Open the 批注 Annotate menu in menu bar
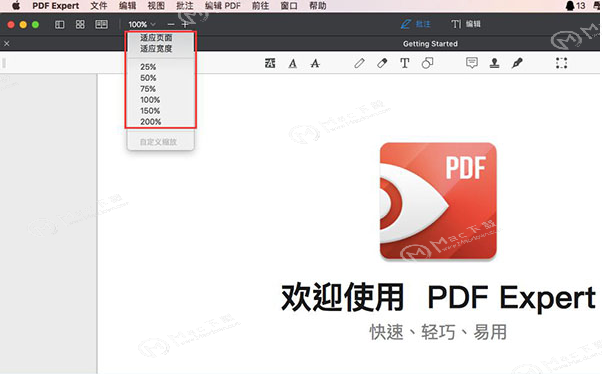Image resolution: width=602 pixels, height=374 pixels. point(185,6)
